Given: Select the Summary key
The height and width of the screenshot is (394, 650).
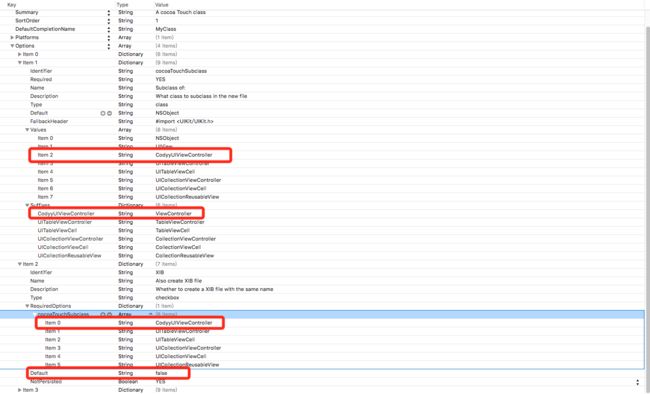Looking at the screenshot, I should [x=27, y=12].
